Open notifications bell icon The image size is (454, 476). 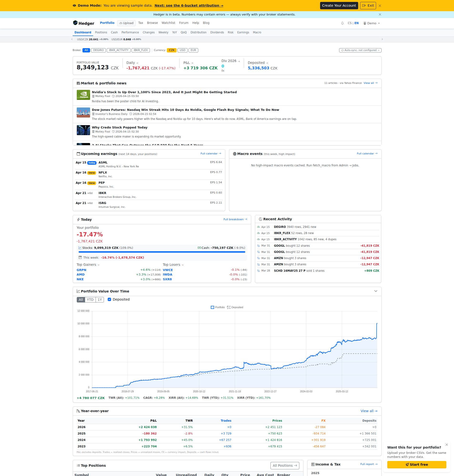coord(342,23)
